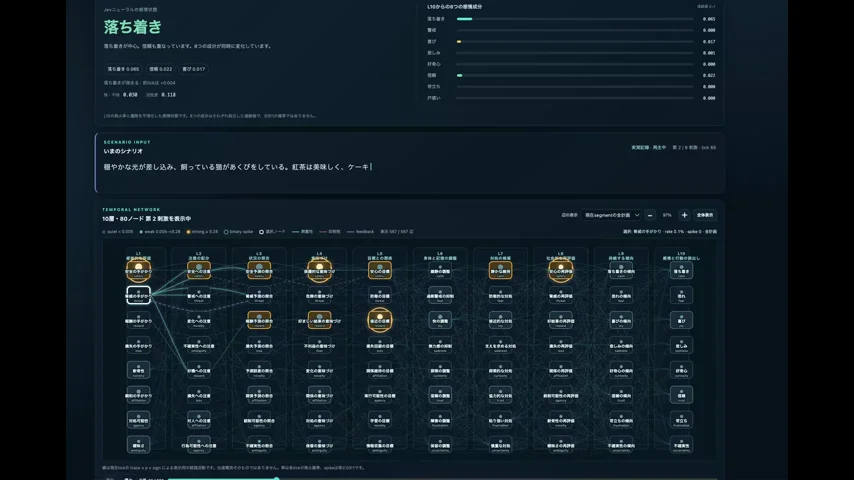
Task: Click the fit-all view button beside plus
Action: click(705, 215)
